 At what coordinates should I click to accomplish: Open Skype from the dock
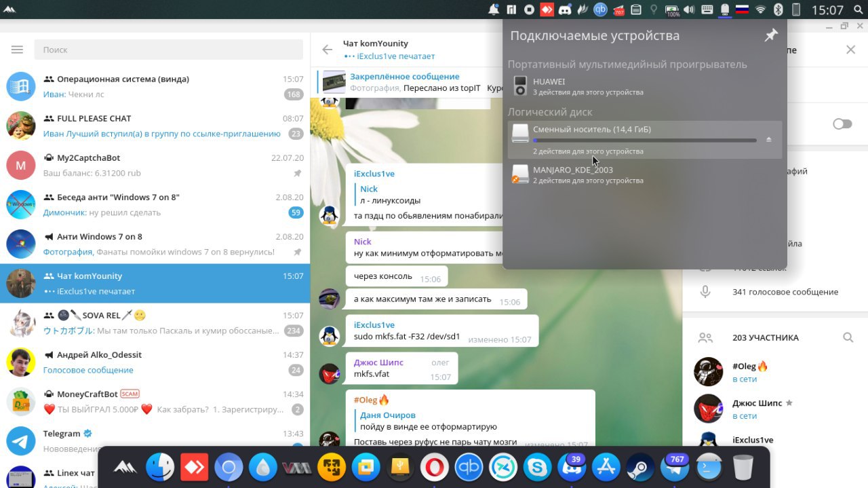point(537,468)
